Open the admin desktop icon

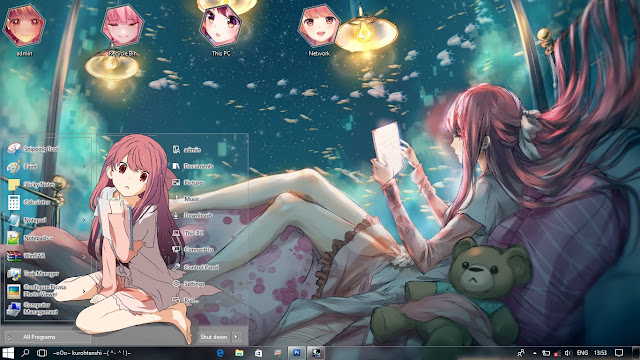tap(24, 29)
